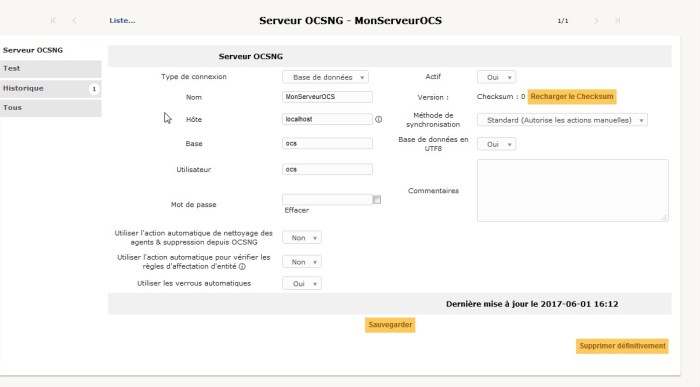Click Recharger le Checksum button
700x387 pixels.
point(572,96)
